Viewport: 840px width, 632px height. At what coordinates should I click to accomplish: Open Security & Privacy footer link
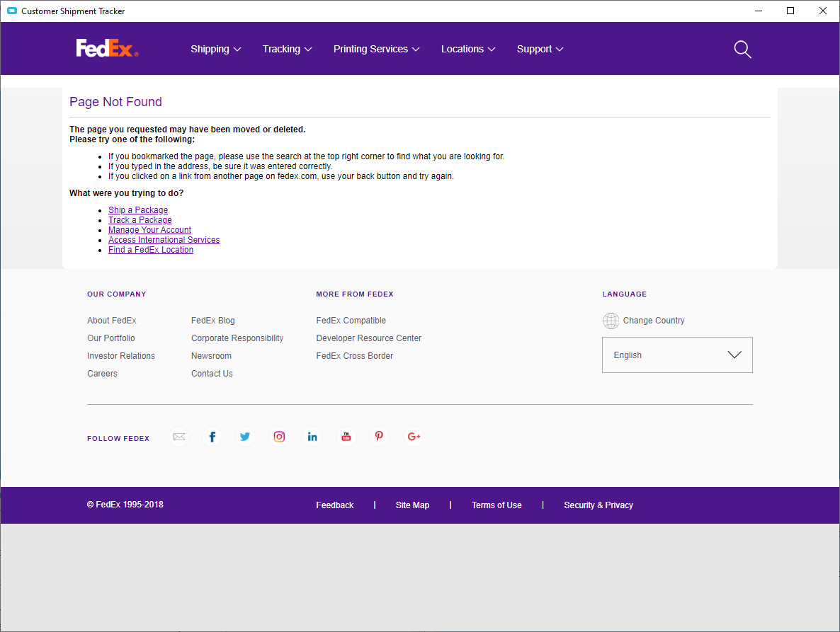[598, 505]
